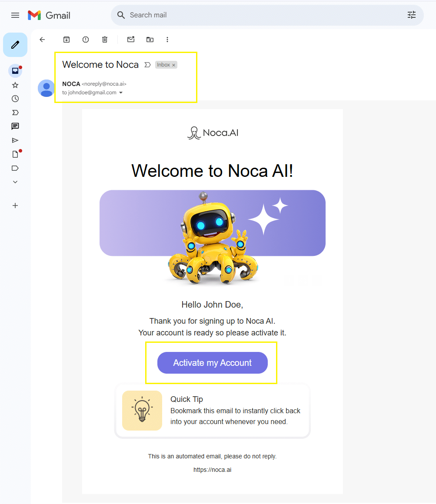Click the 'Inbox' label chip
Image resolution: width=436 pixels, height=504 pixels.
(x=166, y=65)
